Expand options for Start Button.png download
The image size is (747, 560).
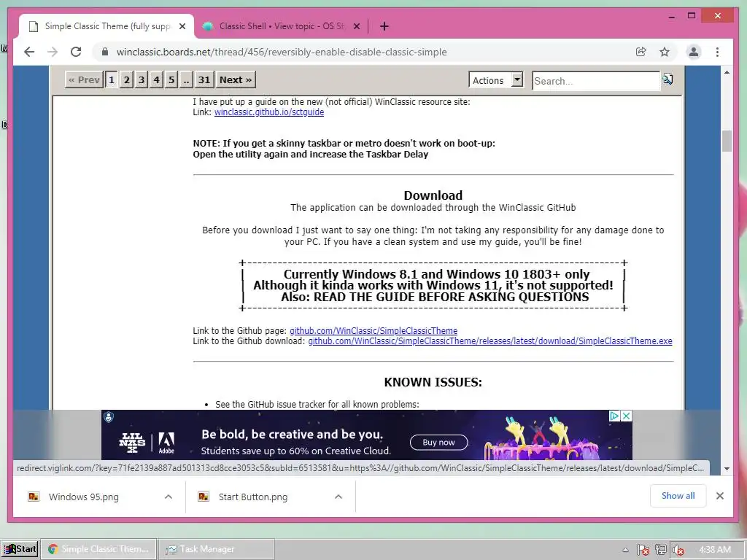338,497
